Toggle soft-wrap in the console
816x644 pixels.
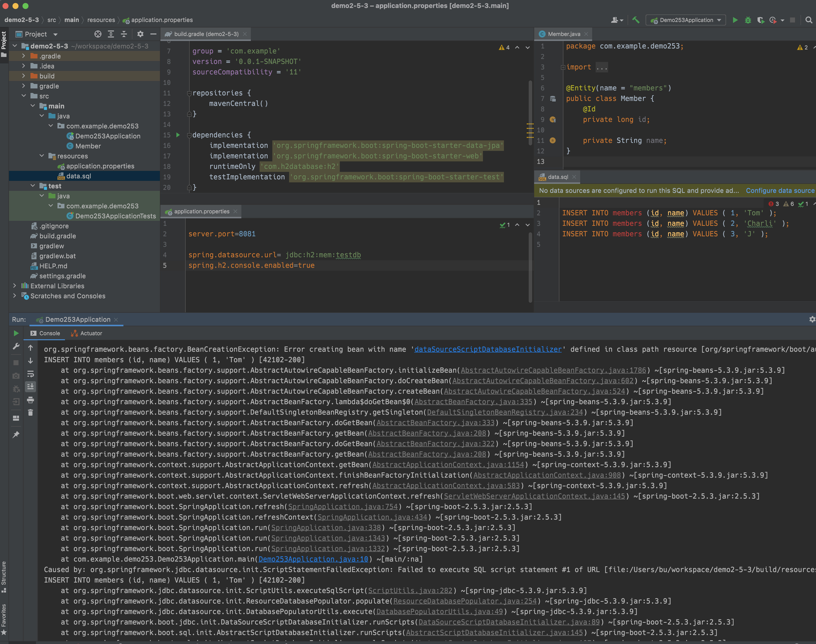30,374
